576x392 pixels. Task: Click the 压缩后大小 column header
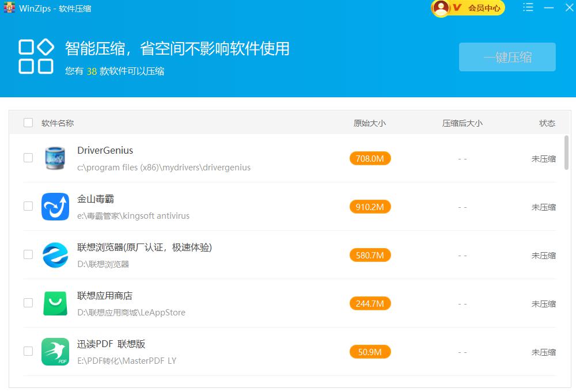461,123
